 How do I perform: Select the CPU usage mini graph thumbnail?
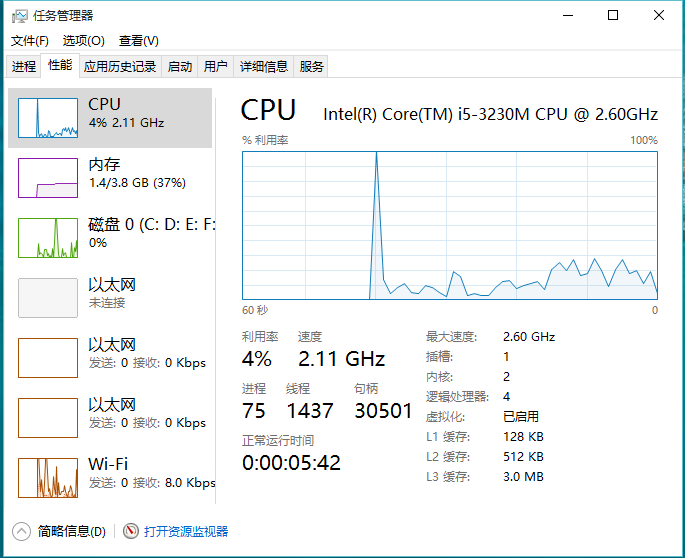[48, 118]
